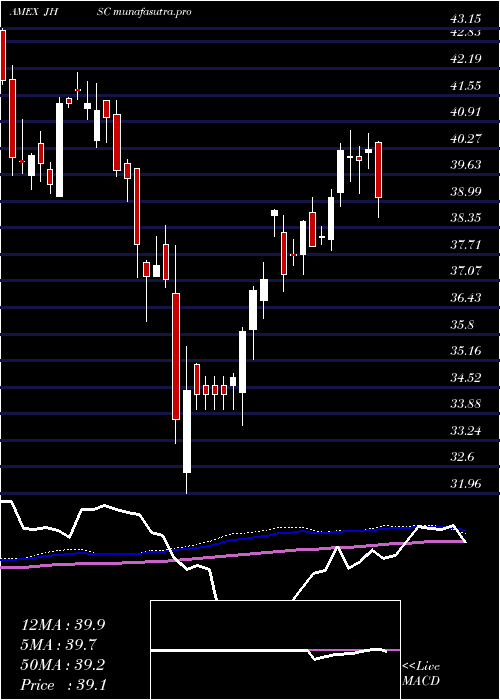Click the <<Live MACD label
The height and width of the screenshot is (700, 500).
[421, 674]
